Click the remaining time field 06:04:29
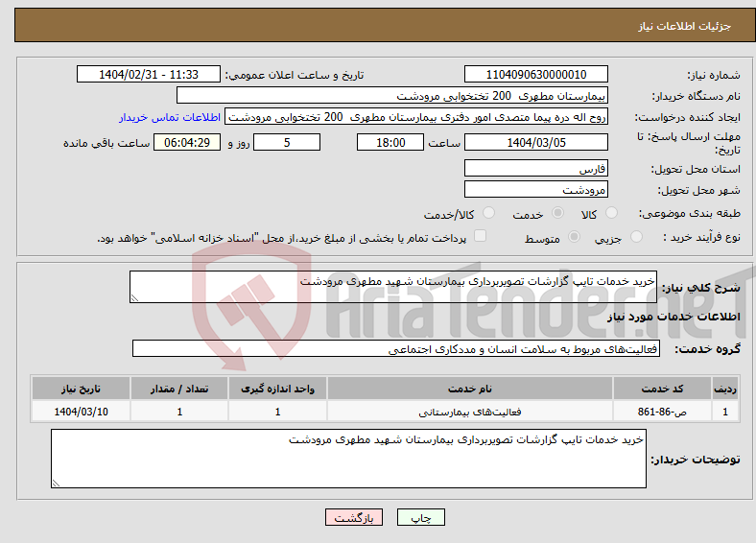This screenshot has width=756, height=543. [187, 142]
